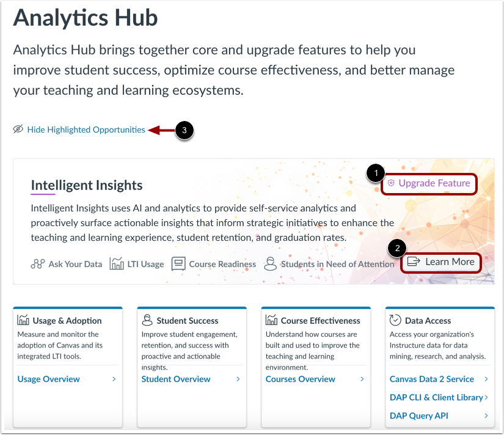Click the Learn More button

pos(440,261)
